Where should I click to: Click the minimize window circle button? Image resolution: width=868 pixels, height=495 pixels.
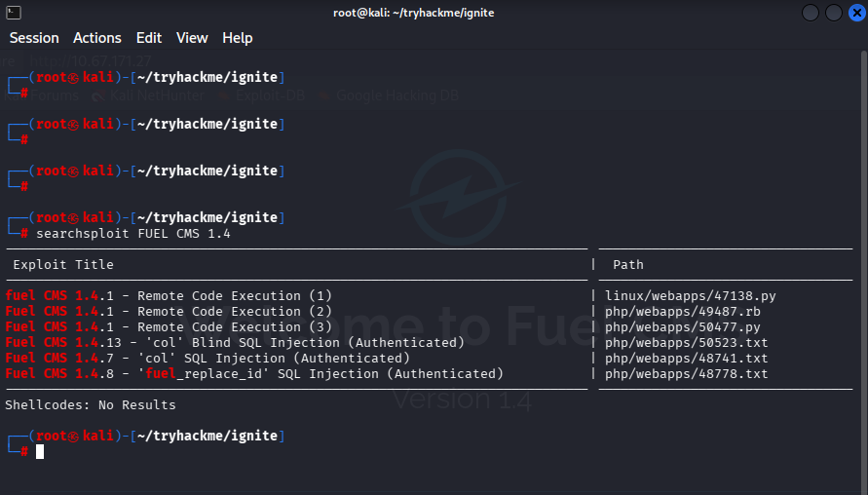click(x=811, y=13)
